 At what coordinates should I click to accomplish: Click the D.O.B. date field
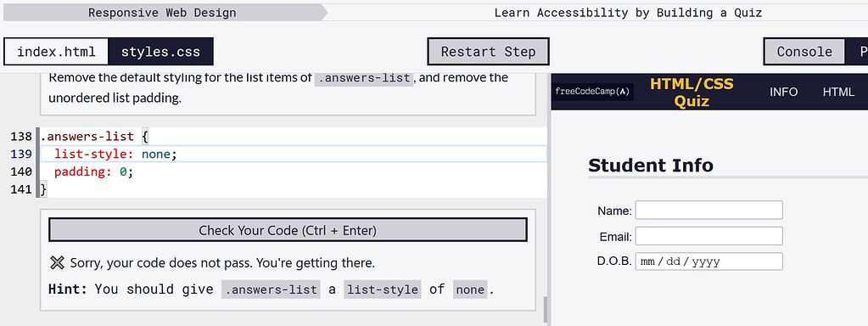point(708,261)
